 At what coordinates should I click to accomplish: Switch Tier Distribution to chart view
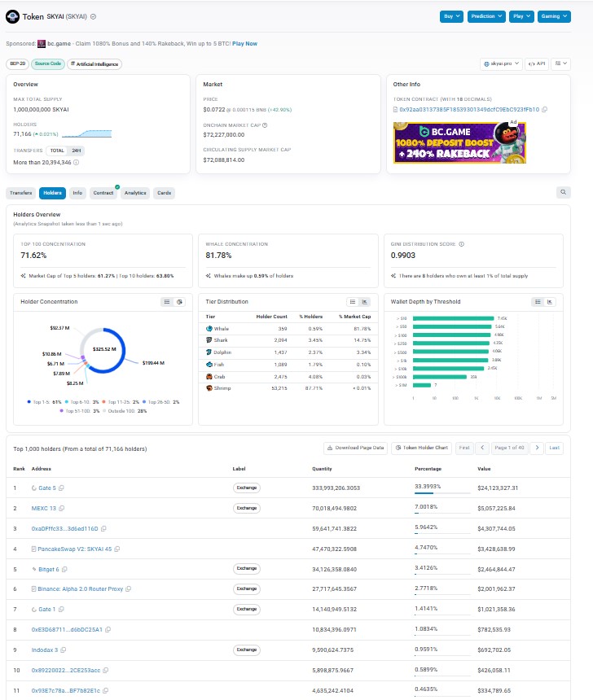click(x=365, y=302)
